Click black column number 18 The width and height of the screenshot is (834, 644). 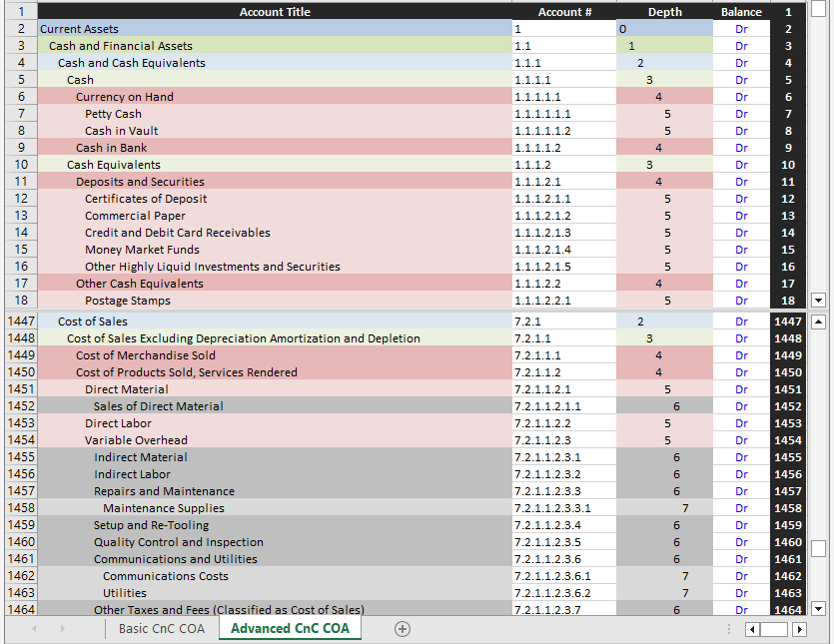coord(788,301)
